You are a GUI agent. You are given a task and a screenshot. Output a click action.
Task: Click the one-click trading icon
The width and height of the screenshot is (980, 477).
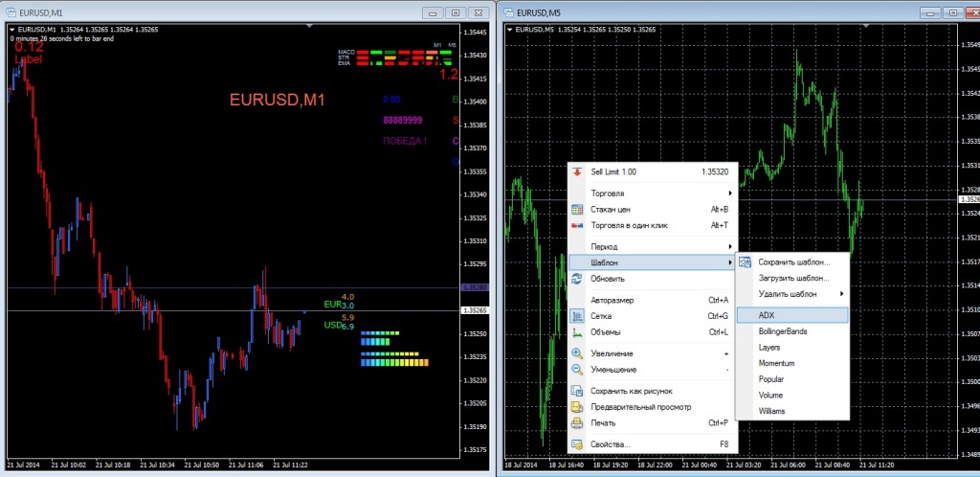pos(577,225)
